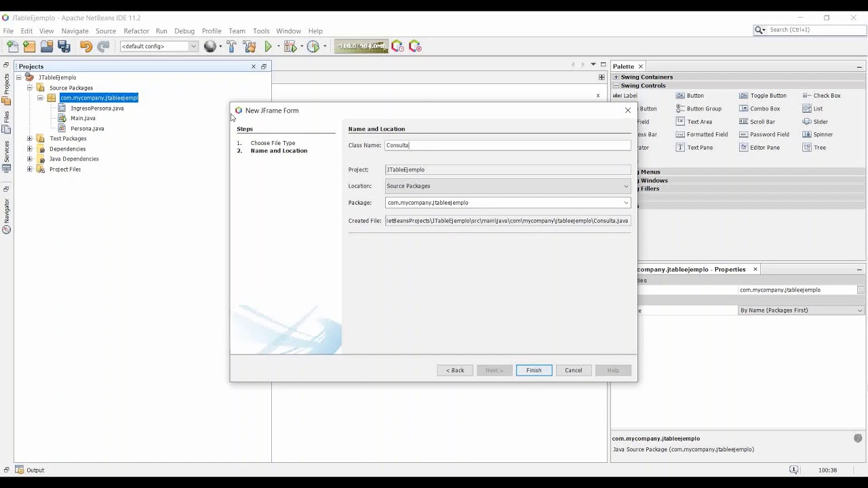
Task: Click the memory usage indicator bar
Action: (x=361, y=46)
